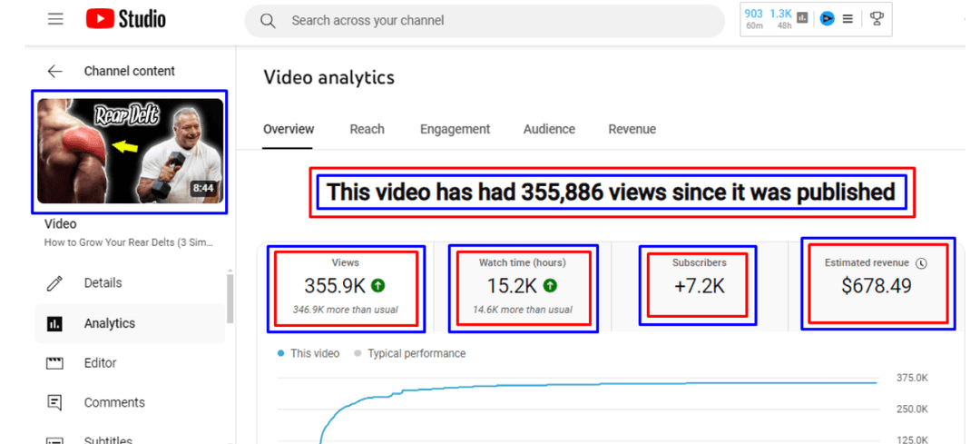Switch to the Reach tab
Viewport: 980px width, 444px height.
pyautogui.click(x=367, y=129)
